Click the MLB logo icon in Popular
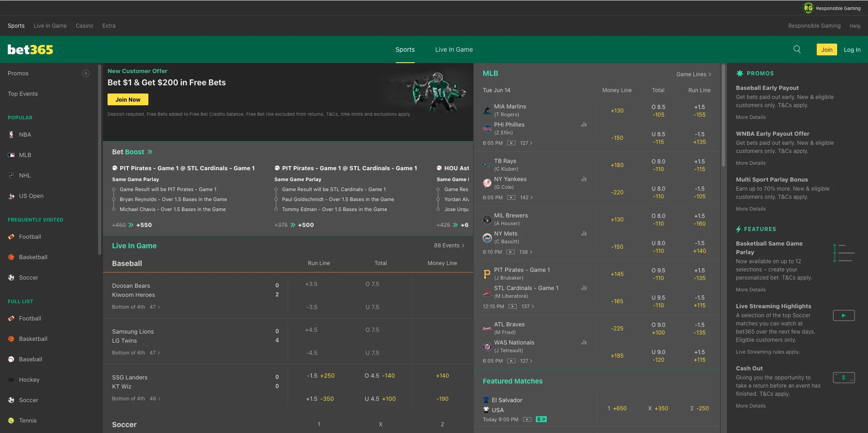 point(11,155)
